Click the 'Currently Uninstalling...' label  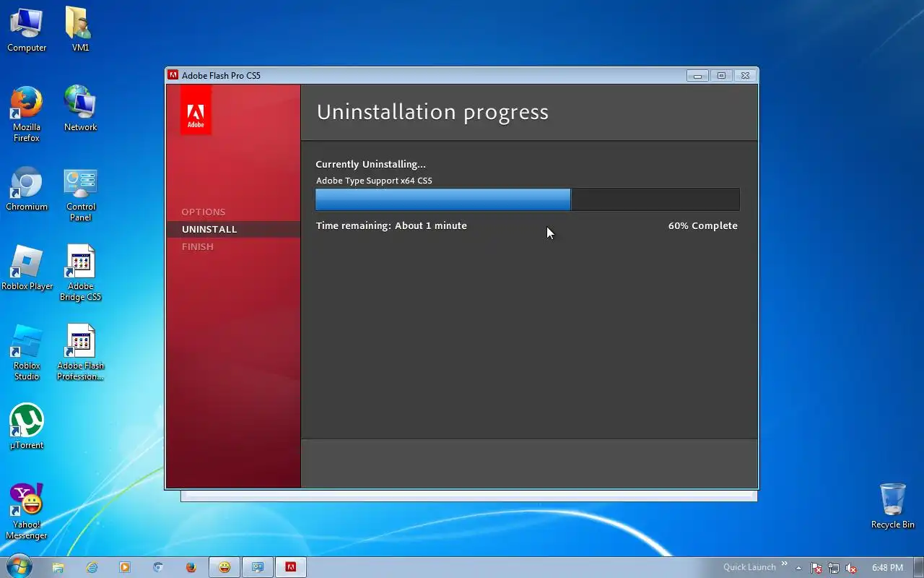tap(370, 164)
